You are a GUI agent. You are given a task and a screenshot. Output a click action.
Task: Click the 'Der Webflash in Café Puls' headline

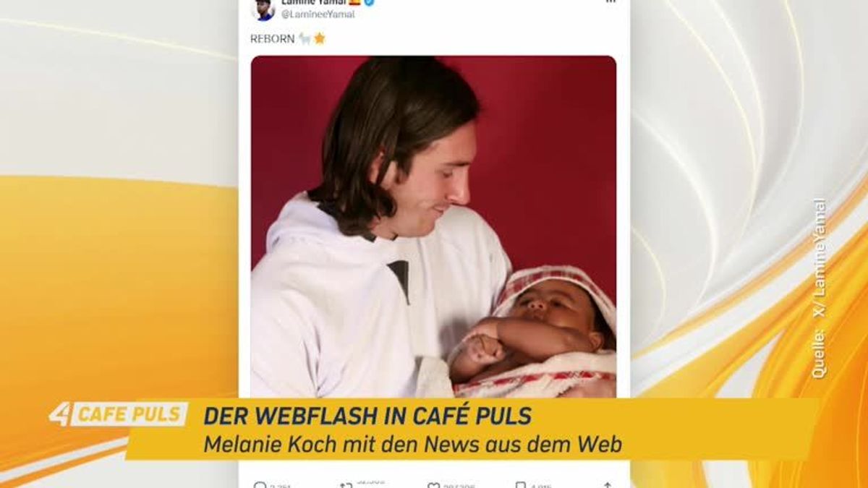[x=367, y=416]
